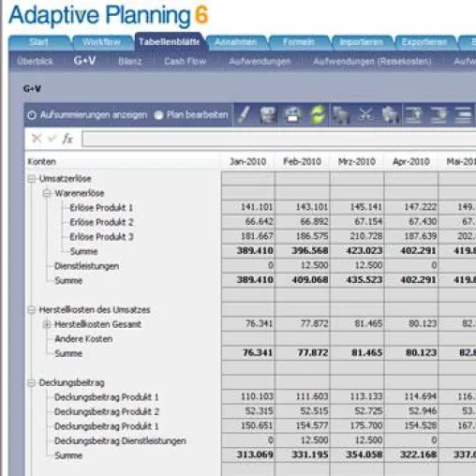Select the Aufsummierungen anzeigen radio button
The image size is (476, 476).
(32, 115)
